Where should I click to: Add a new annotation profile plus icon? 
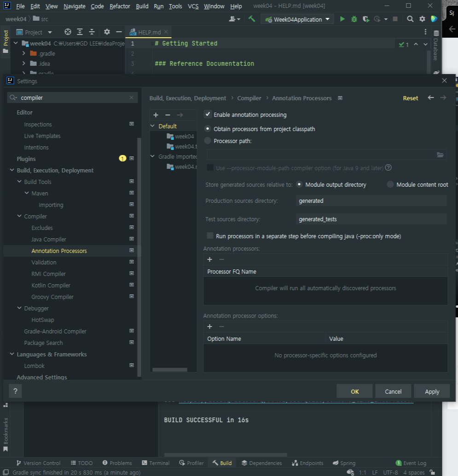tap(156, 115)
